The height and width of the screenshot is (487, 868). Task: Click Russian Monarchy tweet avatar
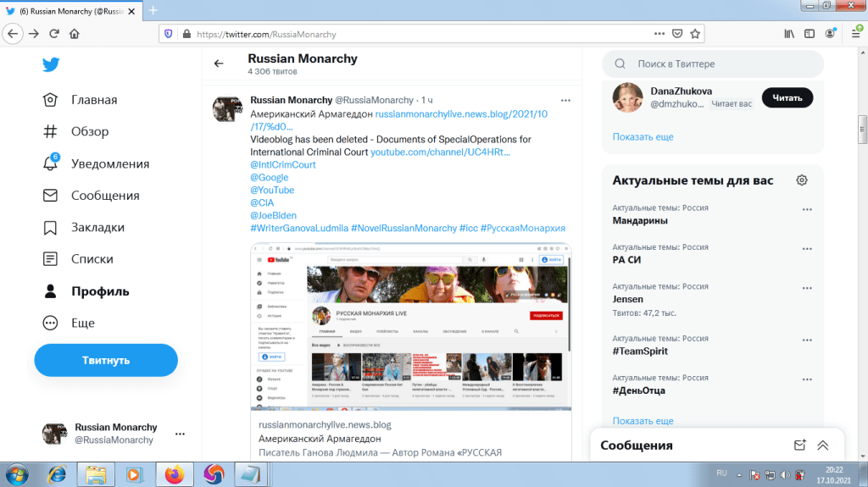(227, 109)
